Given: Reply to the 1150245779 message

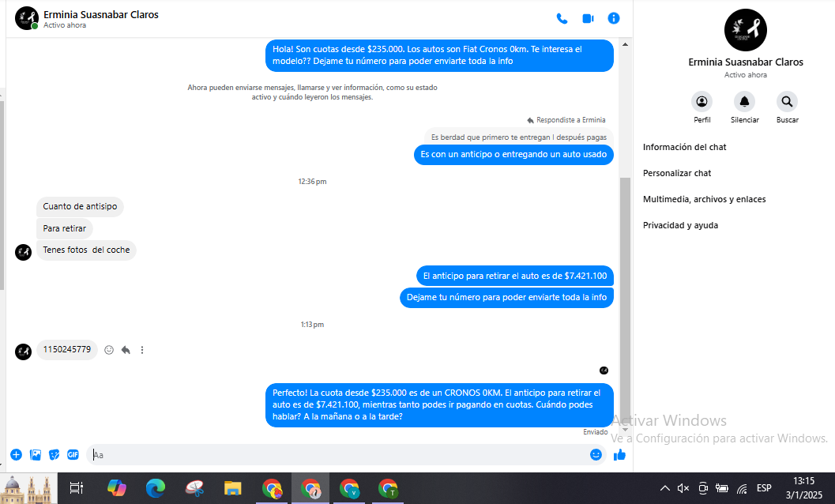Looking at the screenshot, I should point(126,350).
